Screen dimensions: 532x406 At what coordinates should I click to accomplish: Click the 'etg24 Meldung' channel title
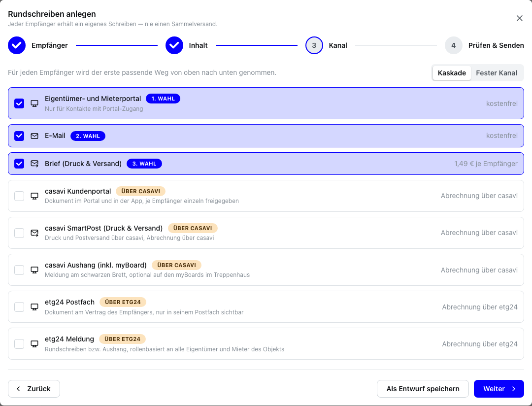tap(69, 339)
